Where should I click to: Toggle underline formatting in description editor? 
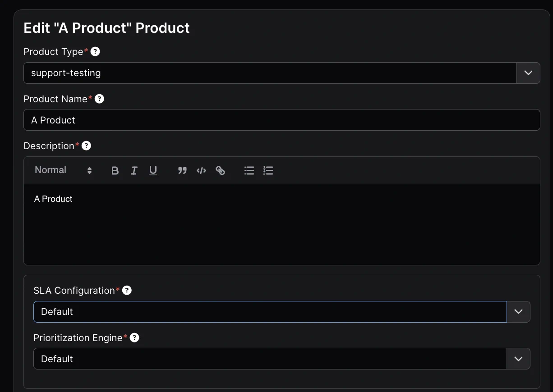tap(153, 170)
